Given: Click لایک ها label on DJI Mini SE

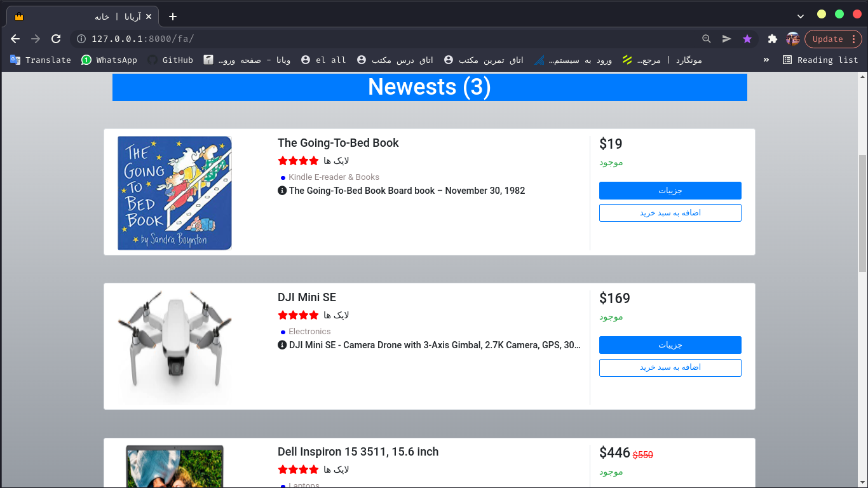Looking at the screenshot, I should click(336, 315).
